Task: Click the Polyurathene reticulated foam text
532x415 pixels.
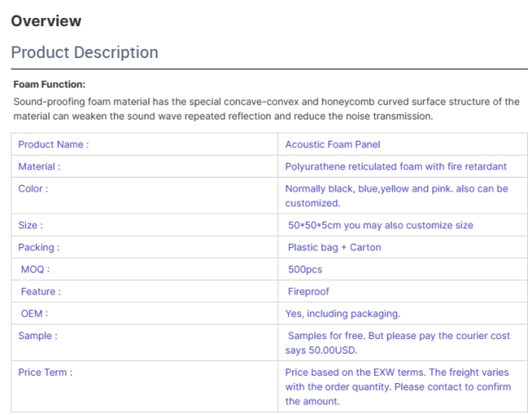Action: tap(395, 166)
